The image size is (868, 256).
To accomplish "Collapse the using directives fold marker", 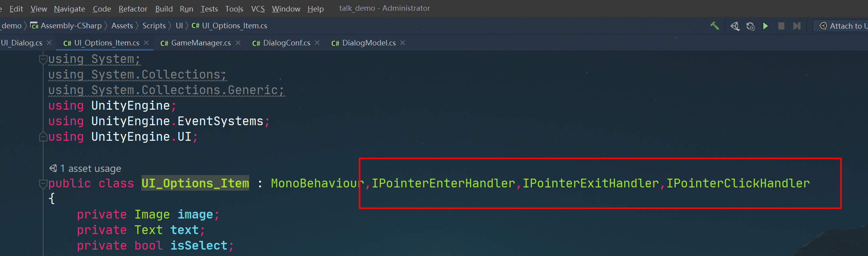I will [x=43, y=59].
